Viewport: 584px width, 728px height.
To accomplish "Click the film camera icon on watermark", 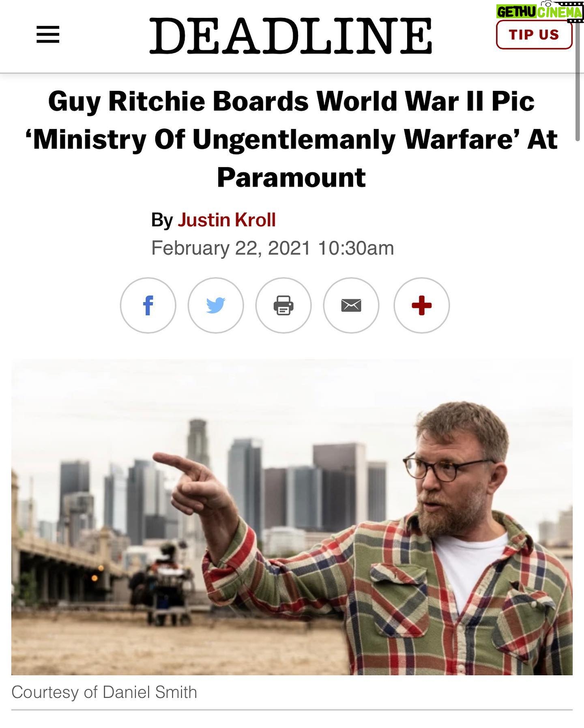I will (548, 3).
